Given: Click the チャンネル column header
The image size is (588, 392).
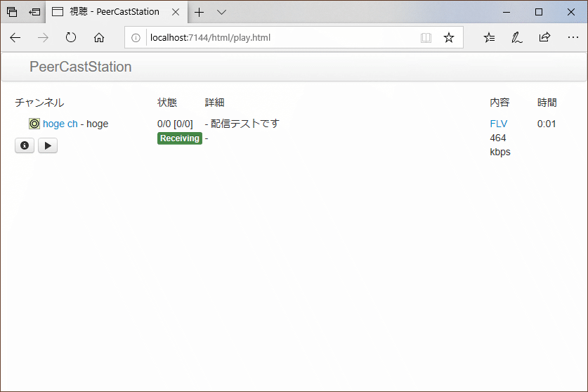Looking at the screenshot, I should pos(39,103).
